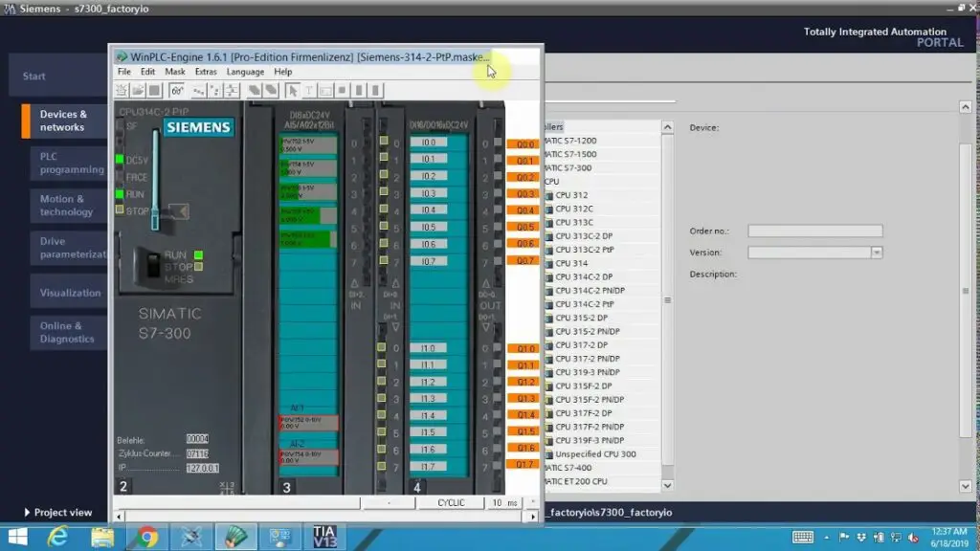Open Google Chrome from the taskbar

pyautogui.click(x=146, y=538)
